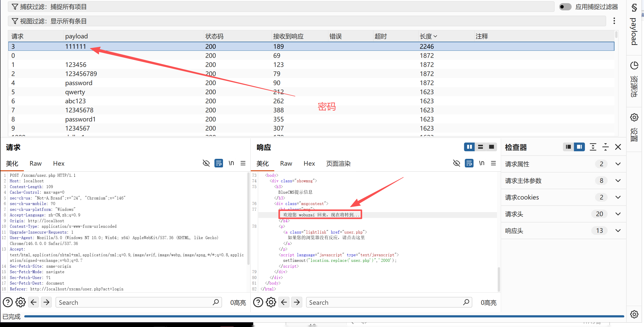Image resolution: width=644 pixels, height=327 pixels.
Task: Expand the request headers section (请求头)
Action: (564, 214)
